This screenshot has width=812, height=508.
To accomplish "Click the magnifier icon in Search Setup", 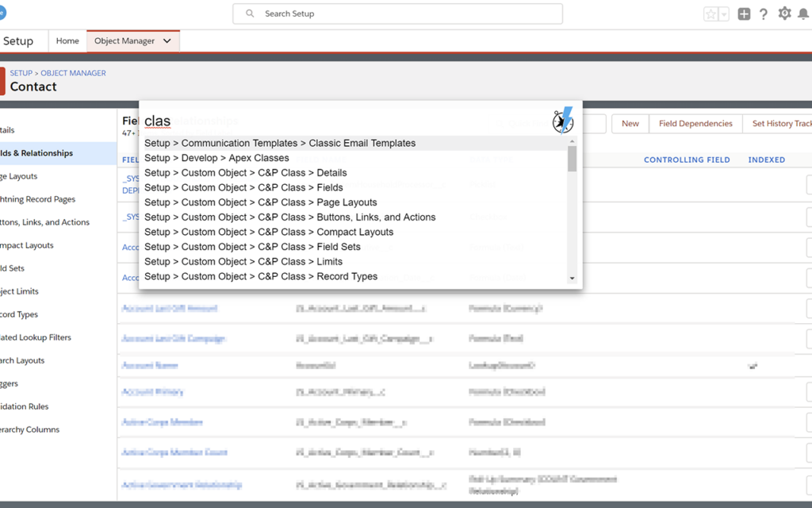I will point(251,14).
